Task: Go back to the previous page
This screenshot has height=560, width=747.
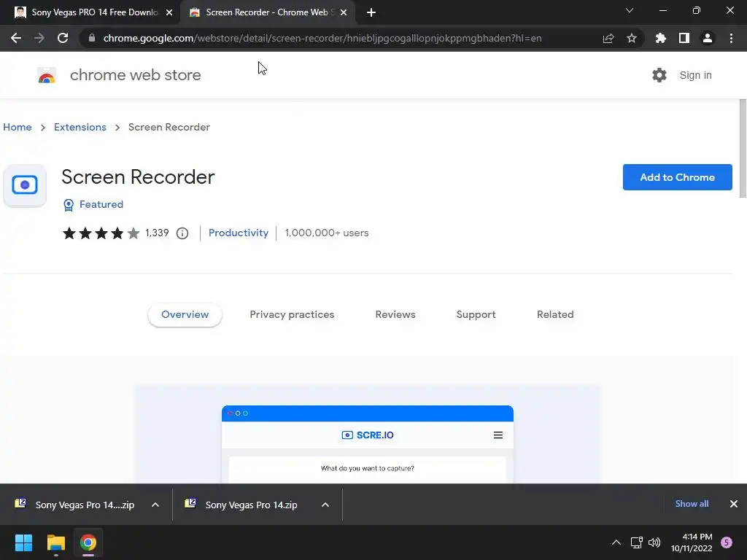Action: tap(16, 38)
